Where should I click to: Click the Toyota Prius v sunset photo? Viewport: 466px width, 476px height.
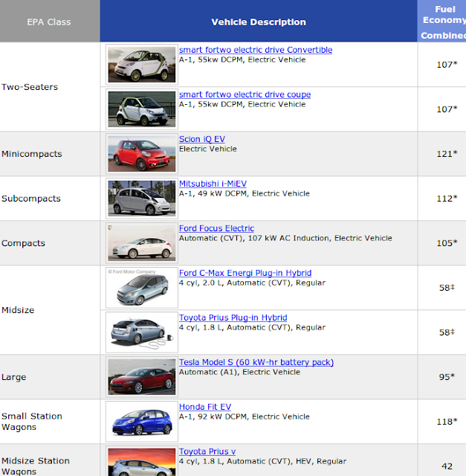click(142, 461)
